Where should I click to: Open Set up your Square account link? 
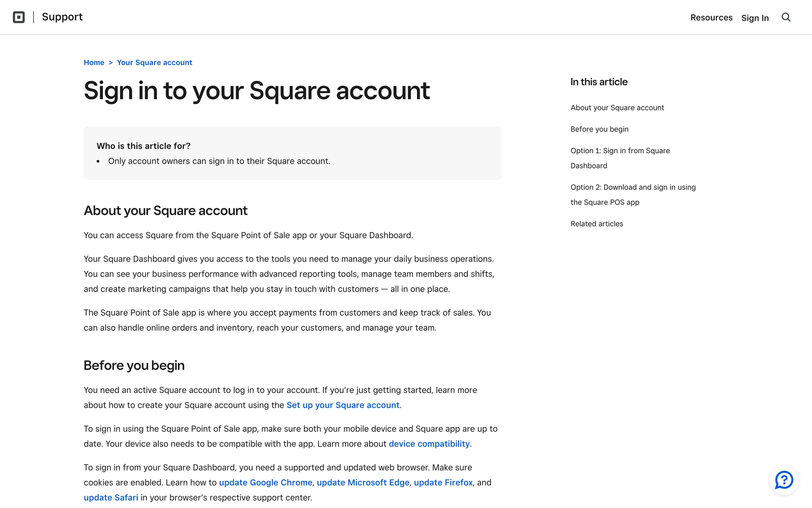343,405
